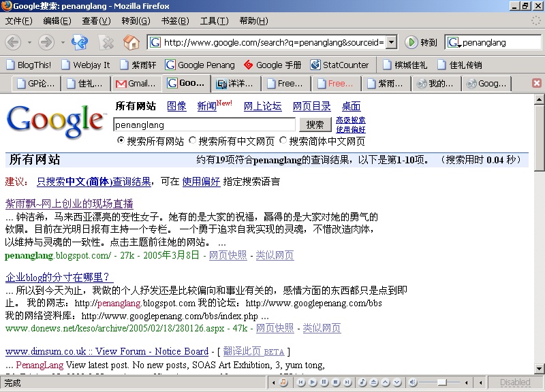Open the 工具(T) menu
The width and height of the screenshot is (545, 392).
pos(214,21)
